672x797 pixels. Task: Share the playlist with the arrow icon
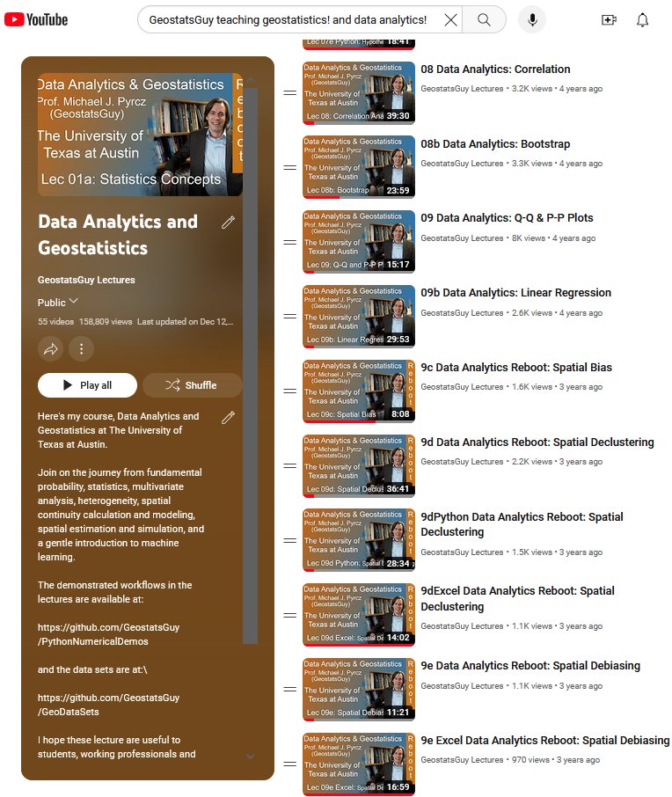click(x=50, y=348)
